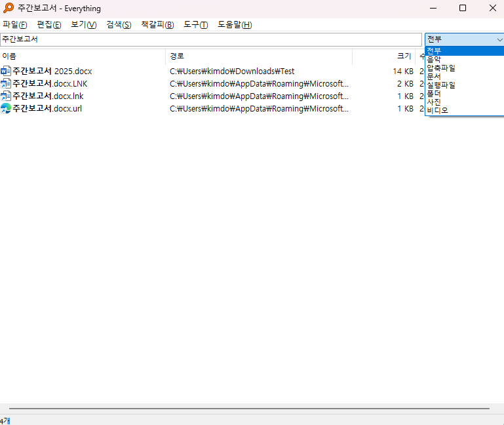504x425 pixels.
Task: Choose 비디오 filter option
Action: [465, 110]
